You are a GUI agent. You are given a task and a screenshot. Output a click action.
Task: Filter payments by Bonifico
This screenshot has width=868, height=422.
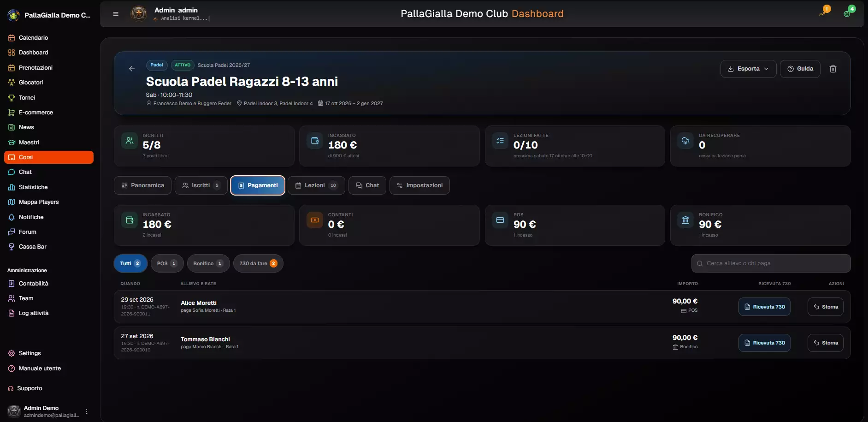tap(208, 263)
